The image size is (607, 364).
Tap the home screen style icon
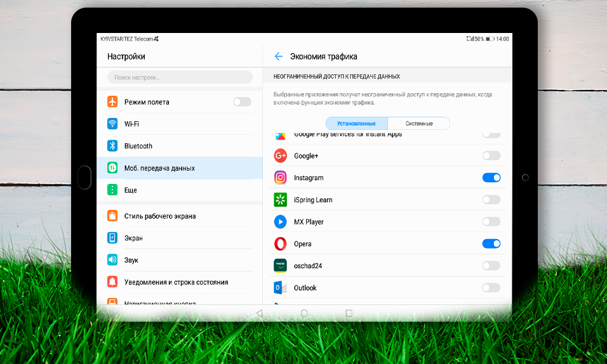(x=112, y=216)
